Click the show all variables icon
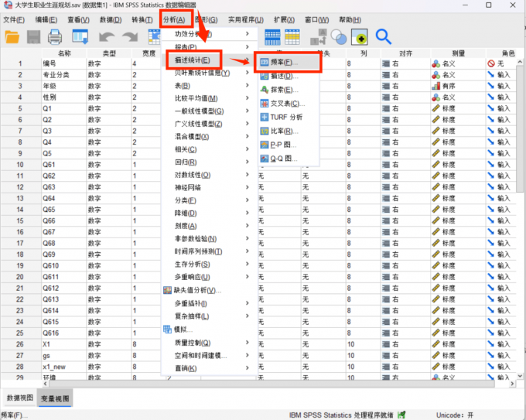Viewport: 526px width, 420px height. pyautogui.click(x=359, y=37)
